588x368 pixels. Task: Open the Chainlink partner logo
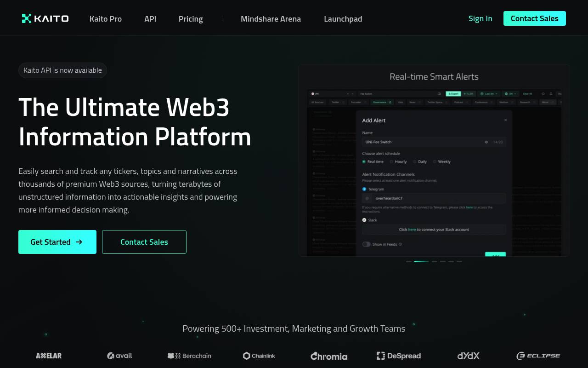click(259, 356)
